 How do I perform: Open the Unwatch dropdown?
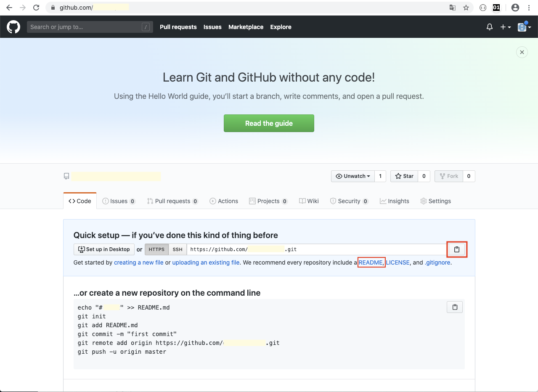[x=353, y=176]
